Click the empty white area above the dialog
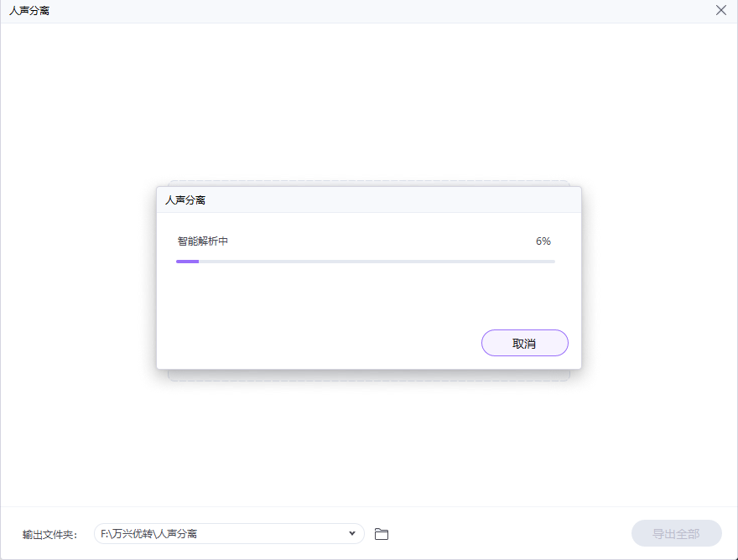Image resolution: width=738 pixels, height=560 pixels. click(x=369, y=101)
